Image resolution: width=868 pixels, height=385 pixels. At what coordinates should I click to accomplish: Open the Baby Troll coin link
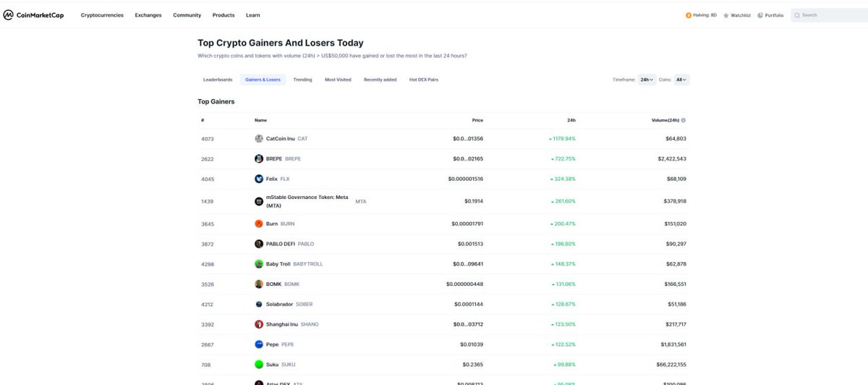[278, 264]
